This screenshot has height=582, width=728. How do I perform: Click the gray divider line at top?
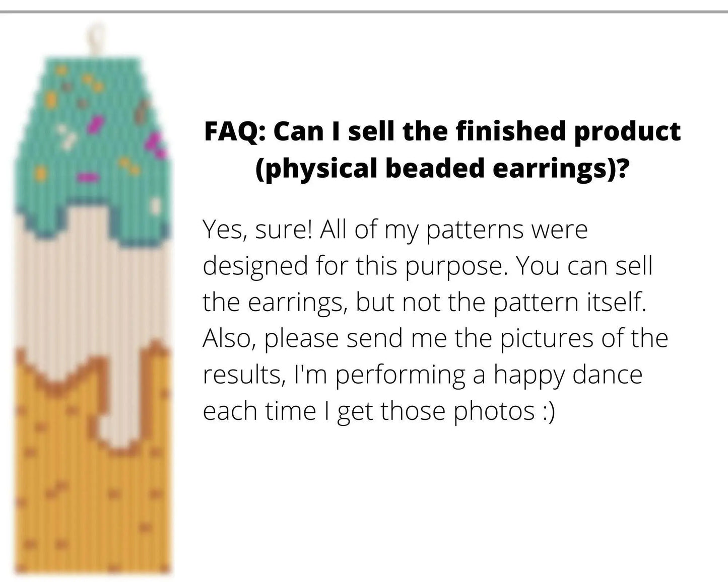pos(364,12)
